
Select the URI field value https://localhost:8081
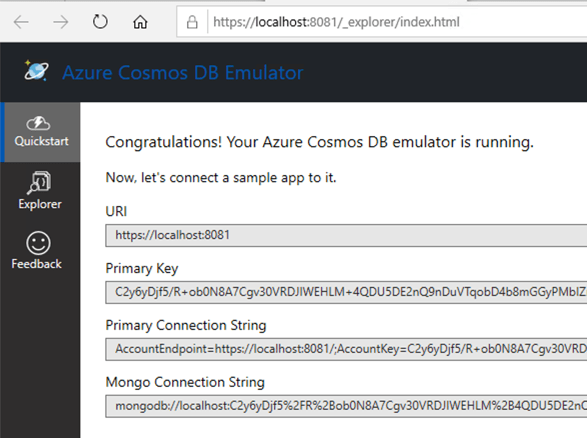tap(346, 235)
